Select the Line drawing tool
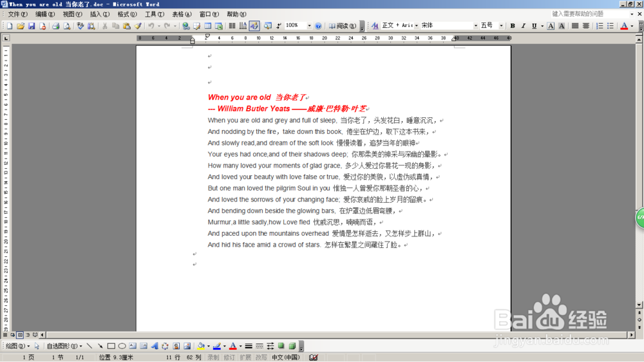The image size is (644, 362). [90, 346]
